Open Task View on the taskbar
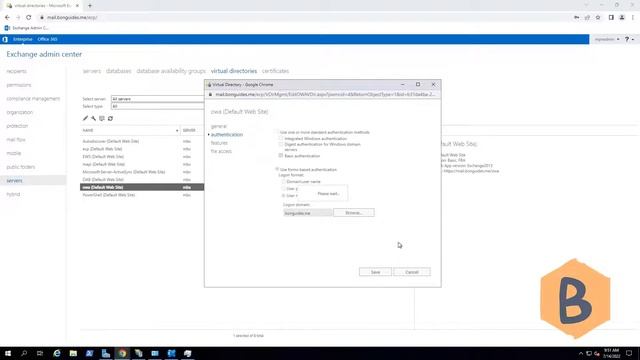The image size is (640, 360). (x=40, y=353)
